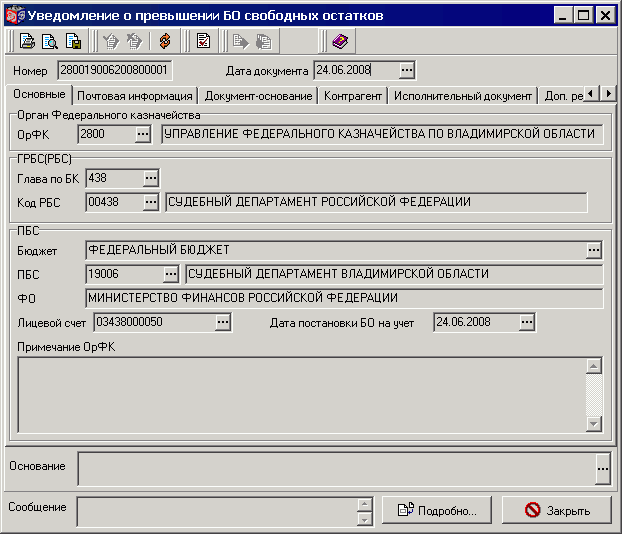Click the Подробно... button
This screenshot has height=534, width=622.
click(x=437, y=510)
